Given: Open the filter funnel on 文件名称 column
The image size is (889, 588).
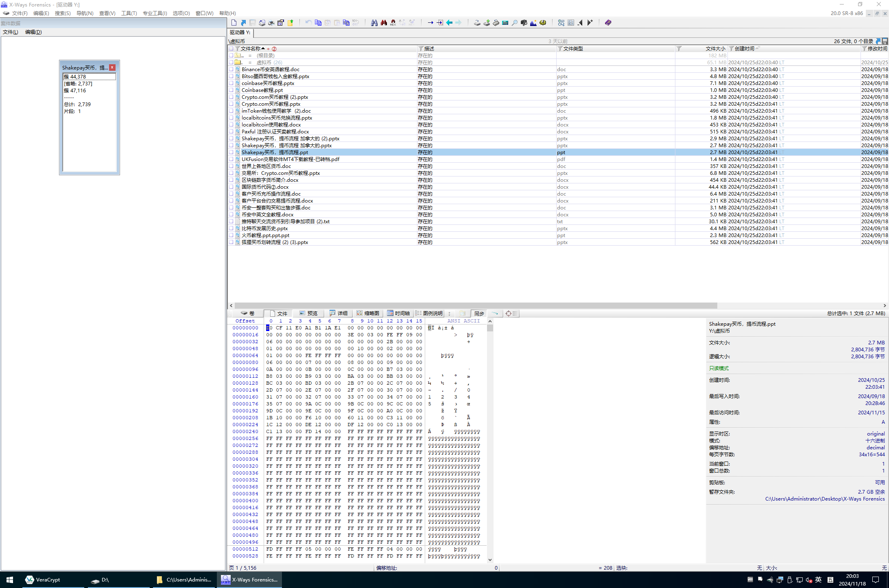Looking at the screenshot, I should (237, 49).
